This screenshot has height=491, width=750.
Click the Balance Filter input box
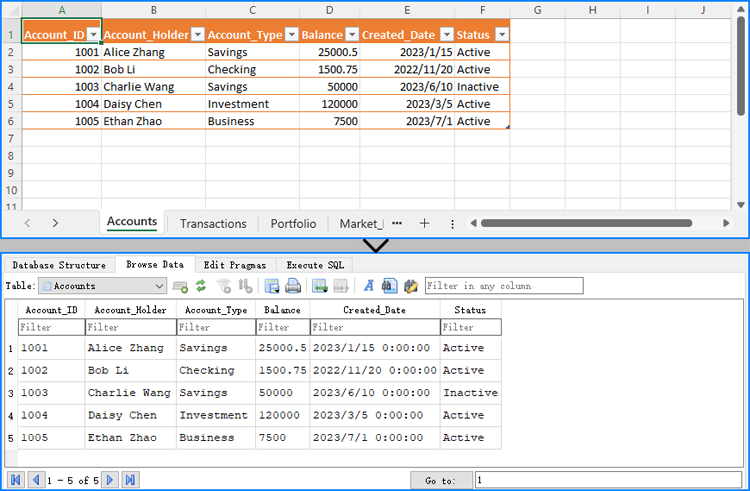coord(283,327)
